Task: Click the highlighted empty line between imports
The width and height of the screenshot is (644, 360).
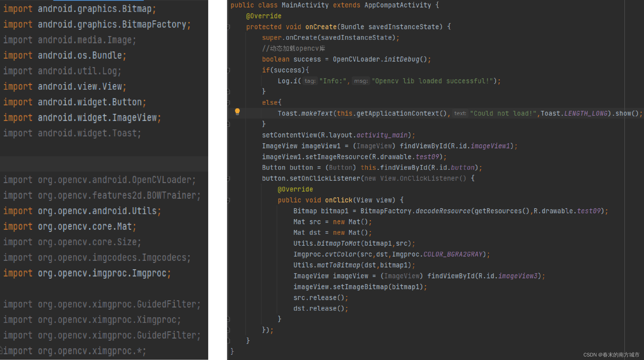Action: (x=104, y=164)
